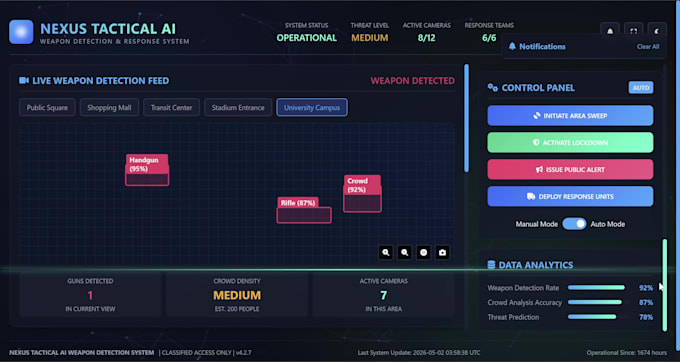Click gears icon beside Control Panel
The image size is (680, 362).
point(493,88)
